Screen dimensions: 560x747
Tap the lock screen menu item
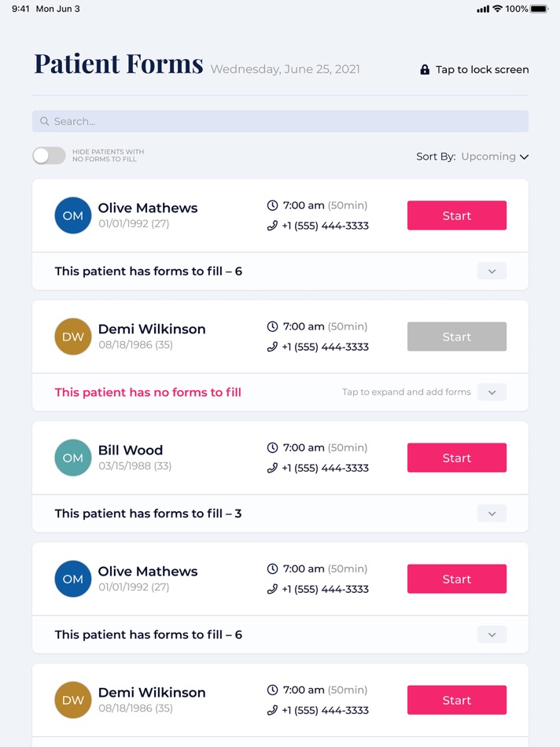click(x=481, y=69)
